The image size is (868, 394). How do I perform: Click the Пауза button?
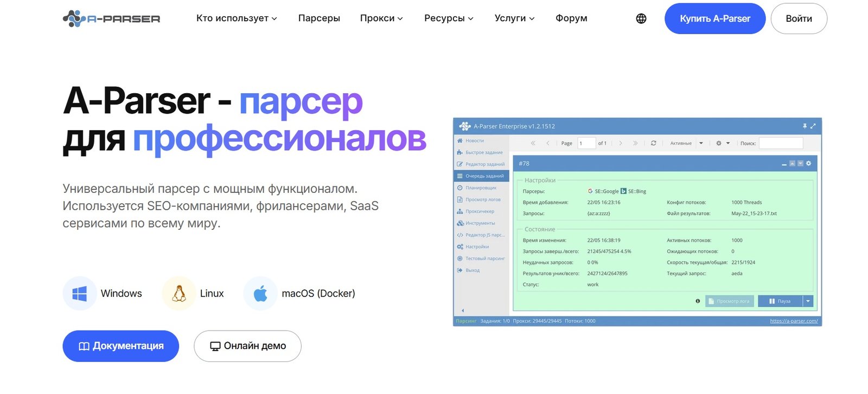tap(780, 301)
